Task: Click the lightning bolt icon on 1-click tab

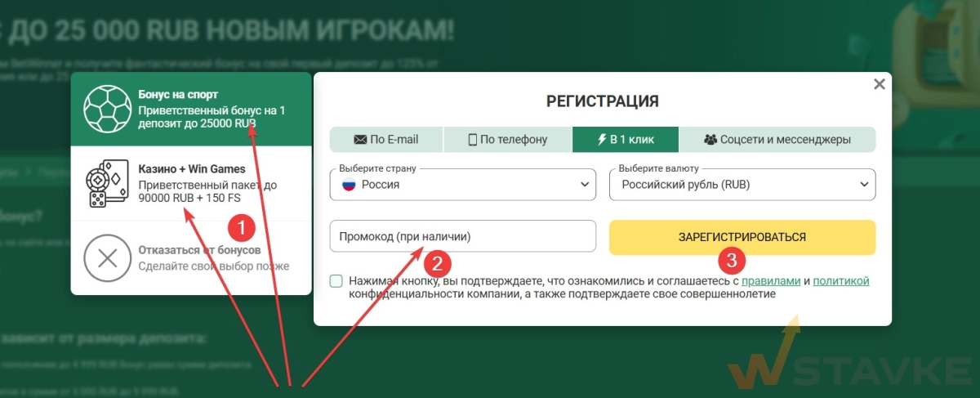Action: click(x=601, y=140)
